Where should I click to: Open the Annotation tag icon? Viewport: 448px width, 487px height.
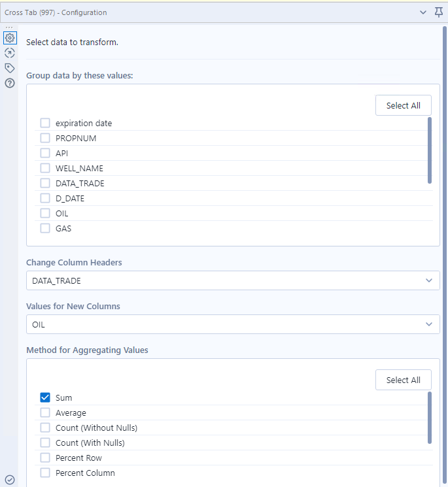pos(10,68)
